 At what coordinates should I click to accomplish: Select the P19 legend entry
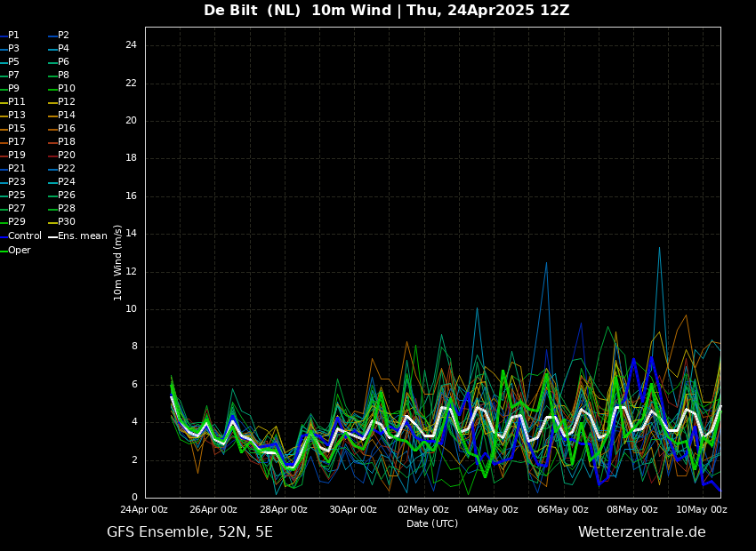pos(17,156)
